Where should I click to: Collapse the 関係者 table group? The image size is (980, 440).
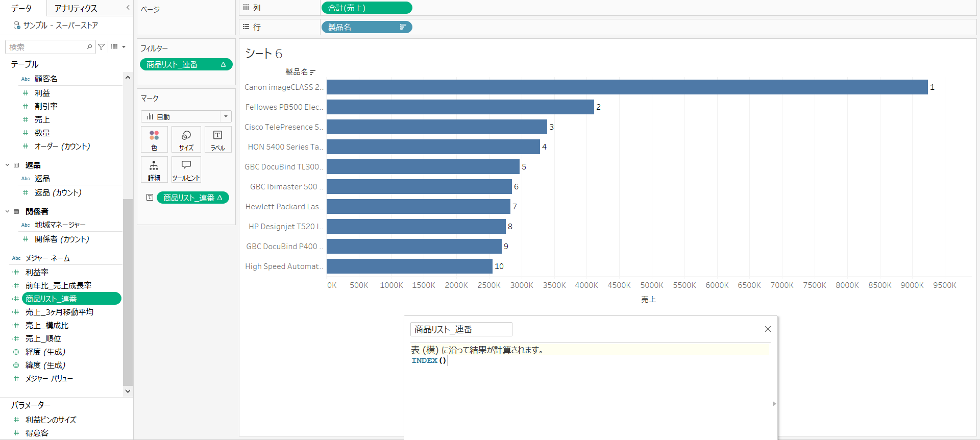pyautogui.click(x=8, y=211)
